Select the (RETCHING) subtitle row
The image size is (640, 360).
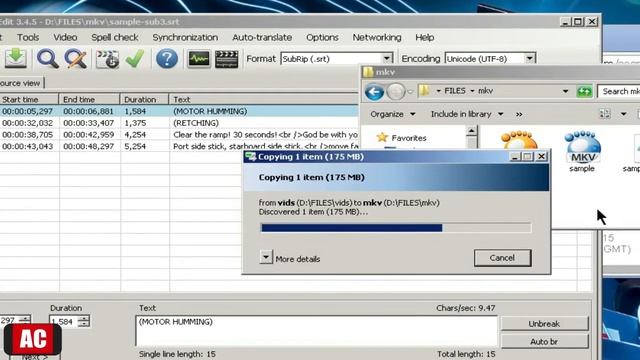coord(179,123)
